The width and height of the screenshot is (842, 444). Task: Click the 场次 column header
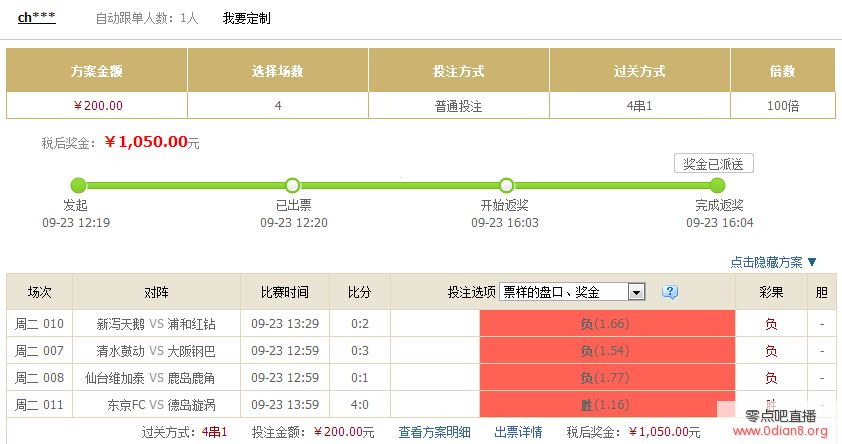(x=39, y=292)
